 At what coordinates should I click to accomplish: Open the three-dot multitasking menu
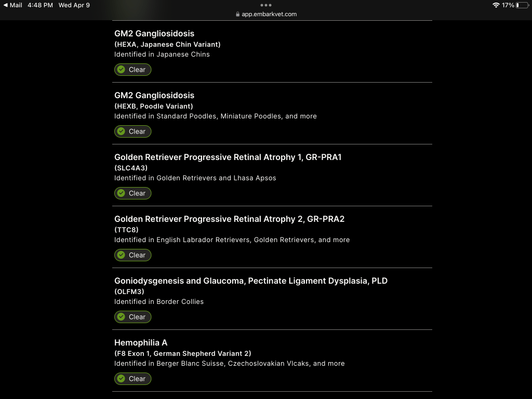[x=266, y=5]
